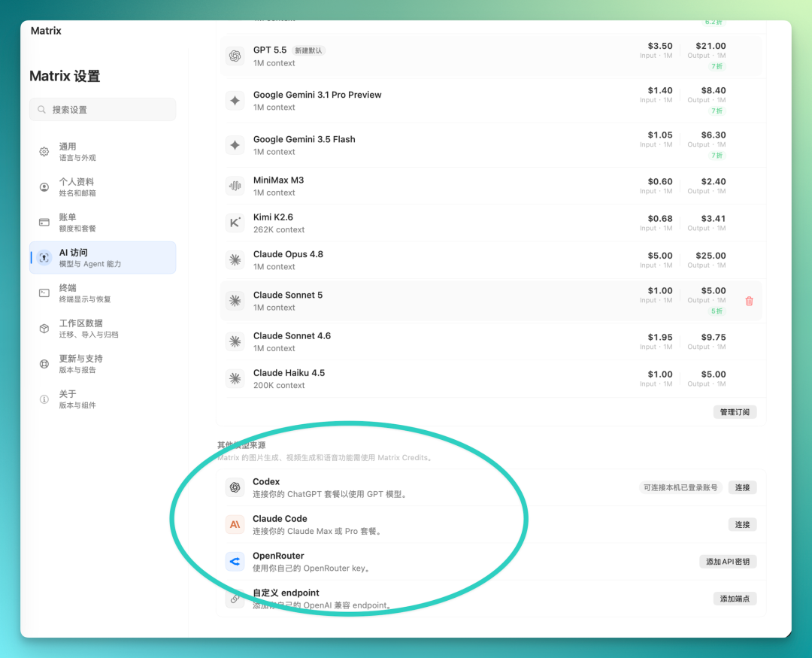
Task: Select Google Gemini 3.1 Pro Preview name
Action: click(317, 95)
